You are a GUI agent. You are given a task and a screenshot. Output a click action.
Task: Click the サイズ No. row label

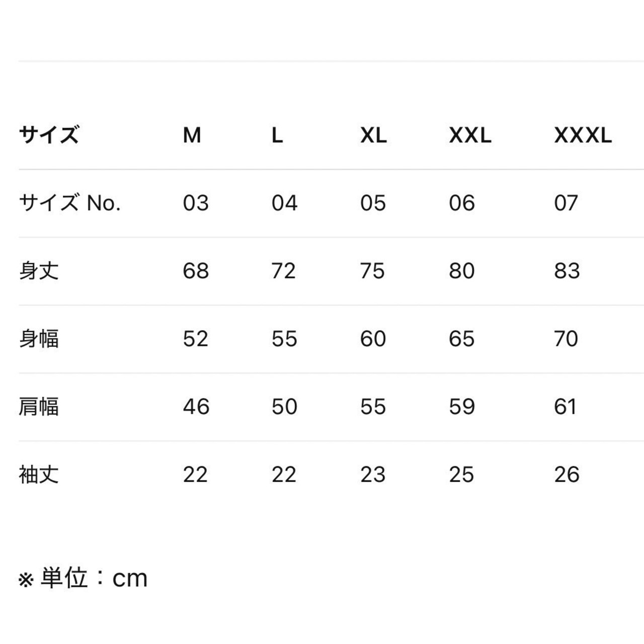pos(70,203)
